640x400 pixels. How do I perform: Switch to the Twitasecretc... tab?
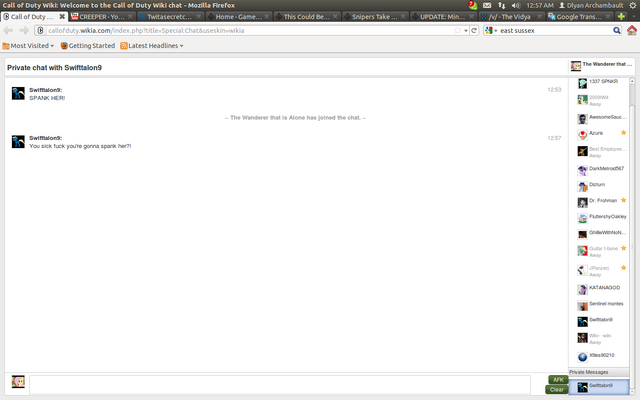click(170, 17)
